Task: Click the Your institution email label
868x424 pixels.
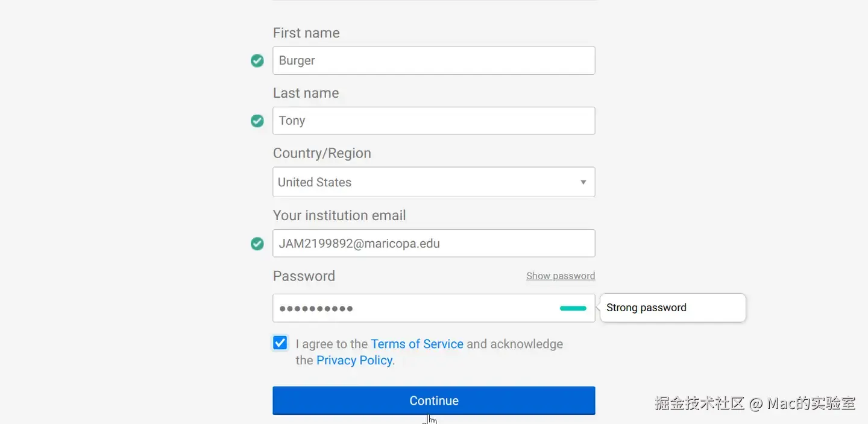Action: coord(339,215)
